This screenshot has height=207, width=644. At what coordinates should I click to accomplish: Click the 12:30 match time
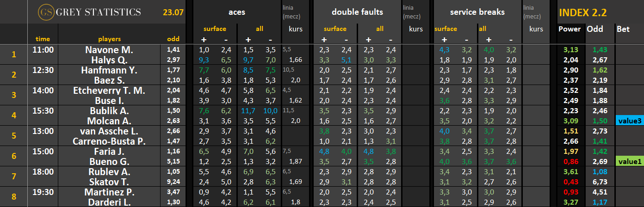[43, 70]
